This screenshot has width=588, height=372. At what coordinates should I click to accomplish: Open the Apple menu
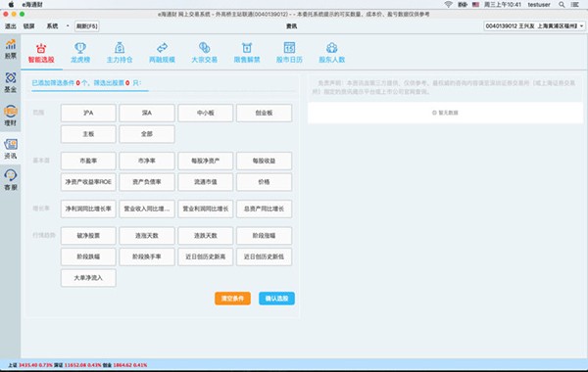(11, 5)
